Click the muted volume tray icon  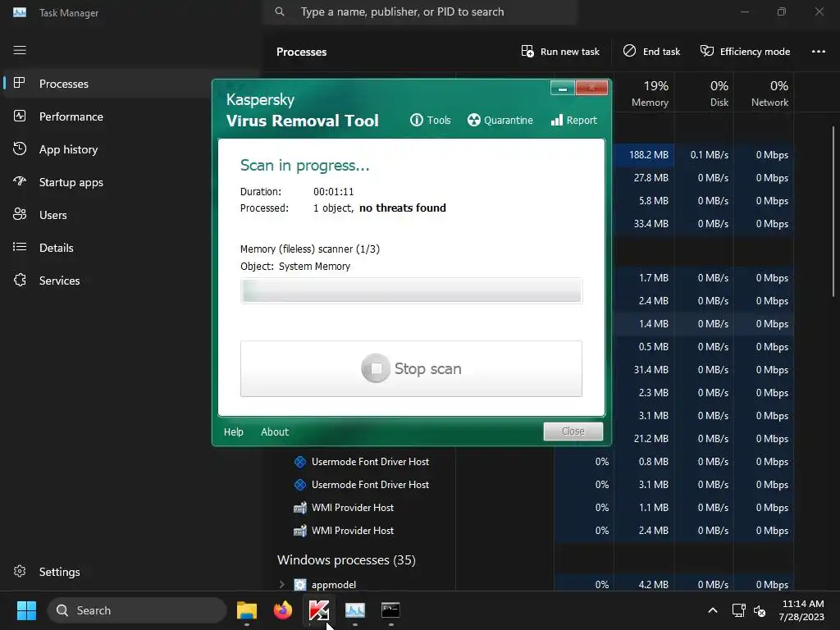[760, 610]
